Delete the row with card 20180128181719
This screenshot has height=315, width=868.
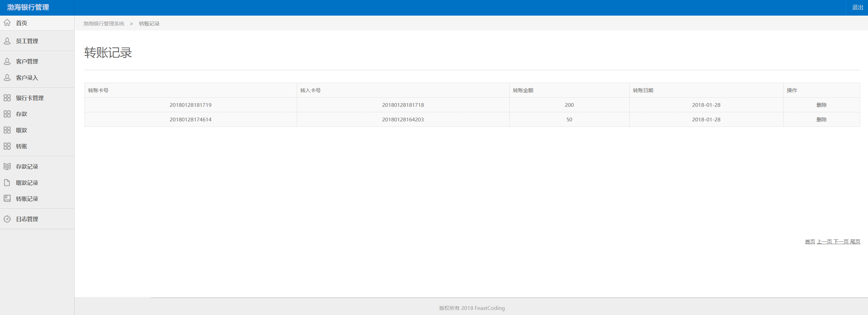click(x=822, y=105)
